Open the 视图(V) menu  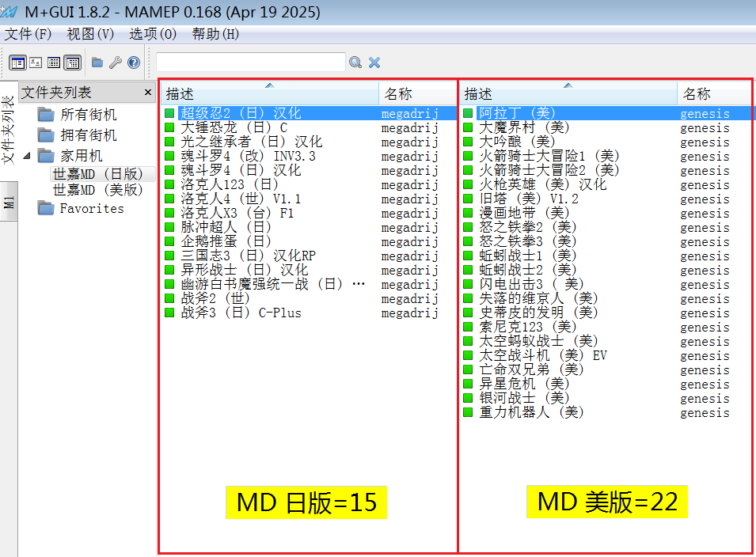(90, 34)
